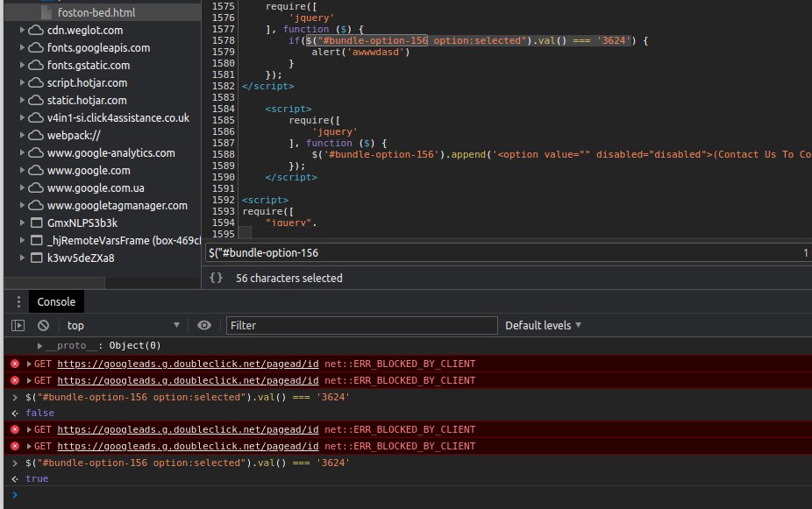Viewport: 812px width, 509px height.
Task: Click the pretty print braces icon
Action: (x=216, y=278)
